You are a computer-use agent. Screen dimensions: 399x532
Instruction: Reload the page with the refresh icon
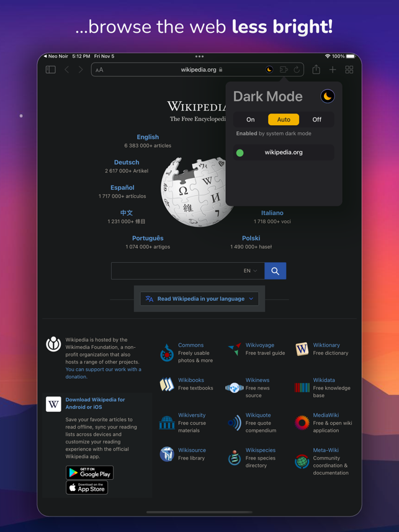click(x=297, y=69)
